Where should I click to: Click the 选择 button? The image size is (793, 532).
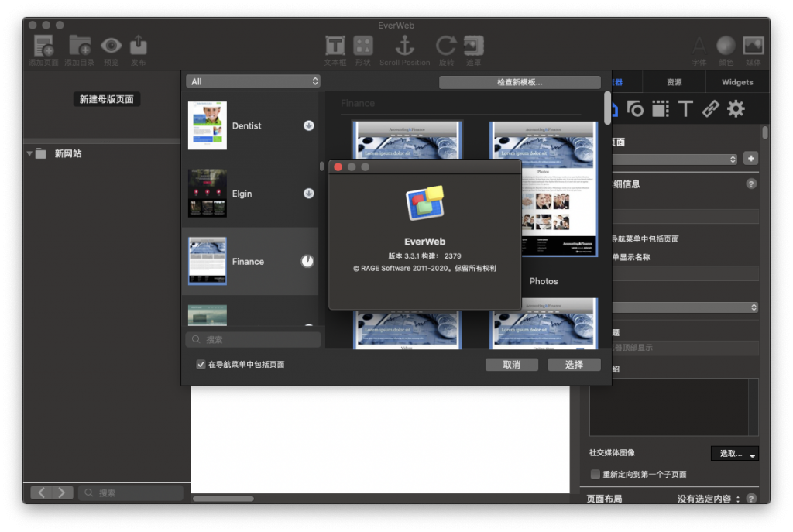(574, 365)
